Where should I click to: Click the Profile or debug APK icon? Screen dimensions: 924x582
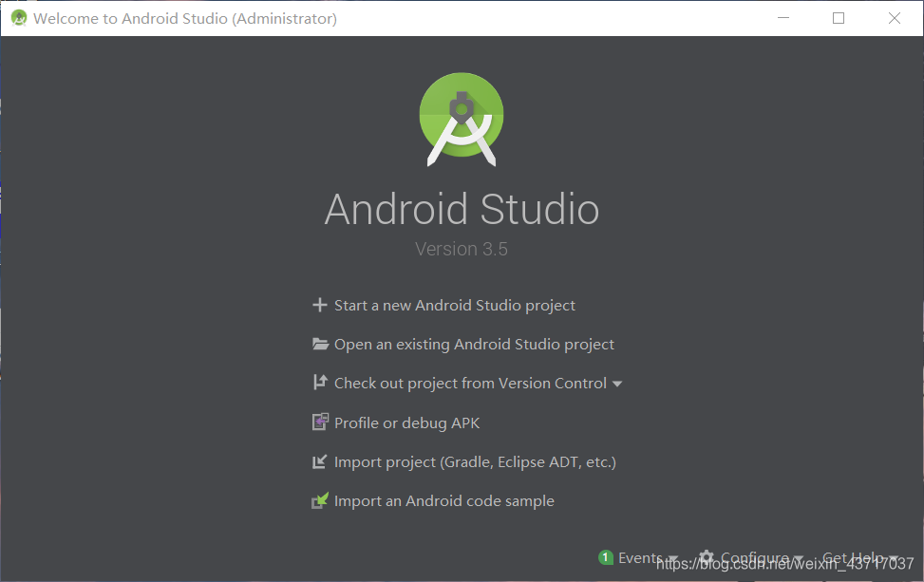click(x=320, y=422)
